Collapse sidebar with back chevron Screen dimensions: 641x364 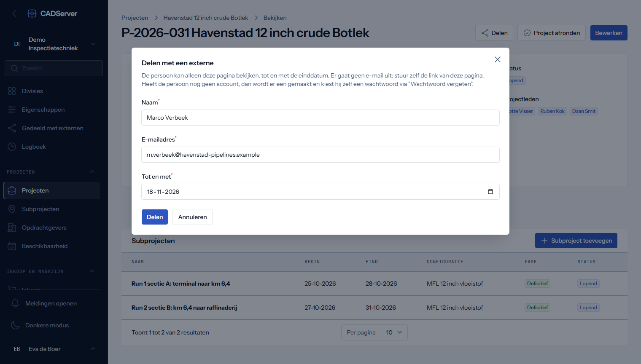pyautogui.click(x=14, y=13)
